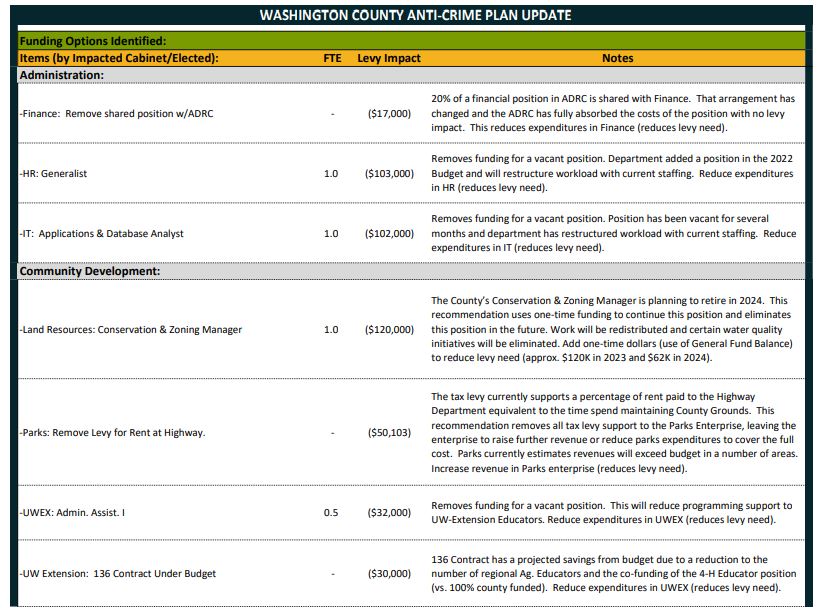
Task: Click the '($17,000)' levy impact value
Action: pos(389,114)
